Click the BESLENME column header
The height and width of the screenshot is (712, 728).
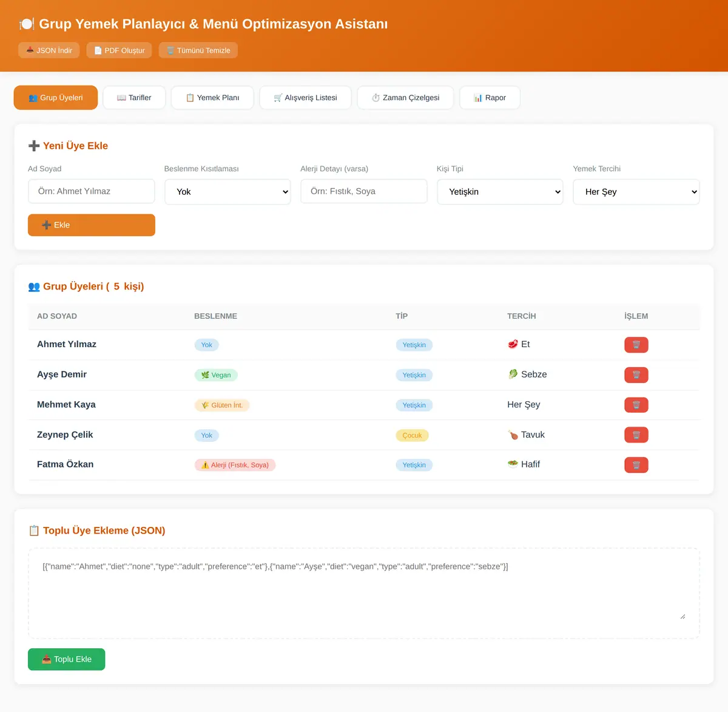215,316
